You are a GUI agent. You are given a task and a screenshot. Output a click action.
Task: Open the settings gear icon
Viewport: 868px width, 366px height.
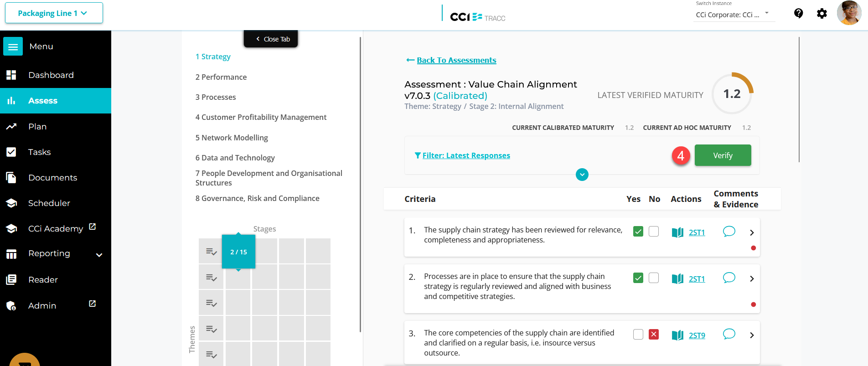[x=821, y=13]
